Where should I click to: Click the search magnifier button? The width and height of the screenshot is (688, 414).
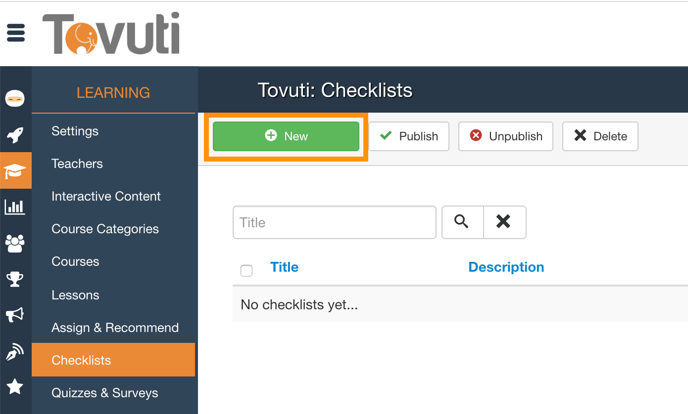[x=462, y=222]
